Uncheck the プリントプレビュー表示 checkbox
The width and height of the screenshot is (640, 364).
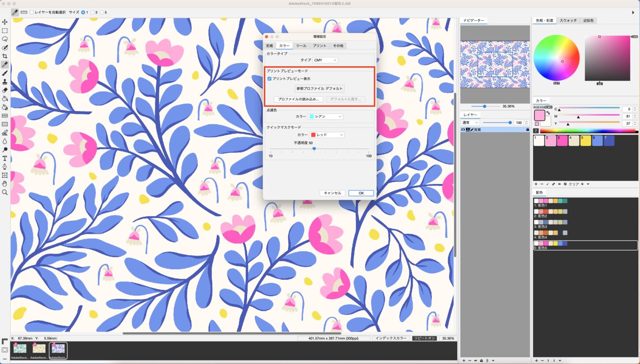coord(270,79)
